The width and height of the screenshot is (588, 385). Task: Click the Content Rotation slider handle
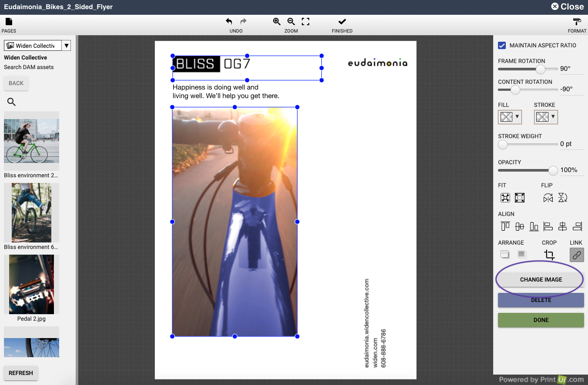click(x=515, y=90)
